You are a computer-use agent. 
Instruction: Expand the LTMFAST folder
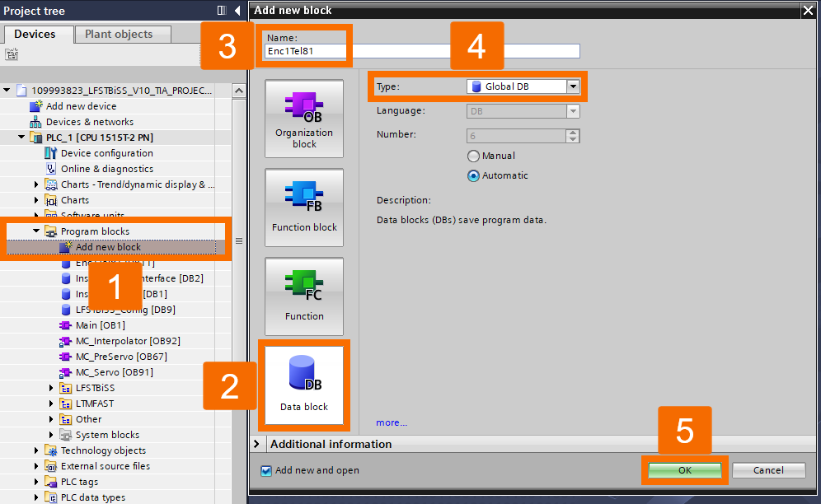(51, 404)
